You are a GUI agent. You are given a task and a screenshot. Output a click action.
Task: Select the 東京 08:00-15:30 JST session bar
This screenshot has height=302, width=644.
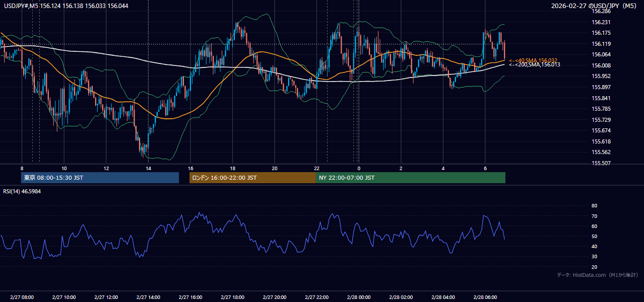100,178
